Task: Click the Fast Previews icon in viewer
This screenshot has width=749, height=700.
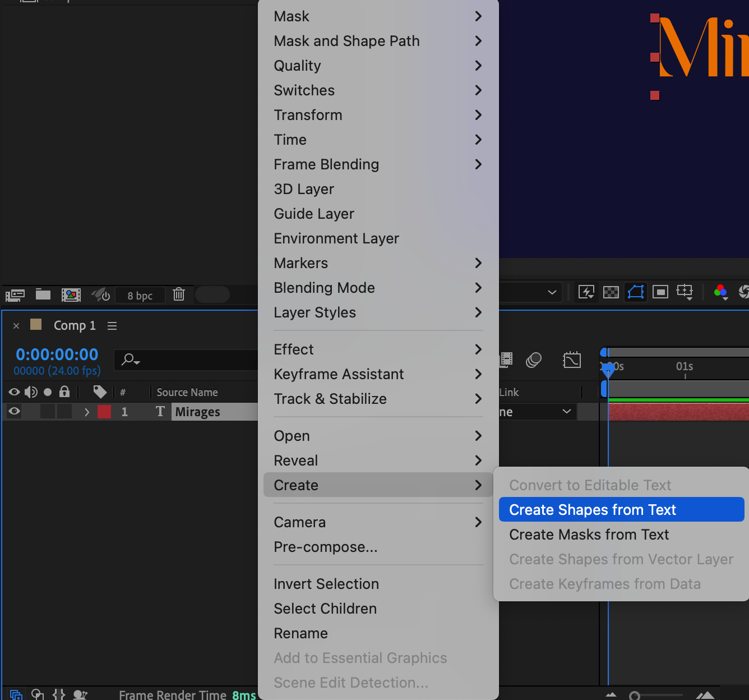Action: point(586,292)
